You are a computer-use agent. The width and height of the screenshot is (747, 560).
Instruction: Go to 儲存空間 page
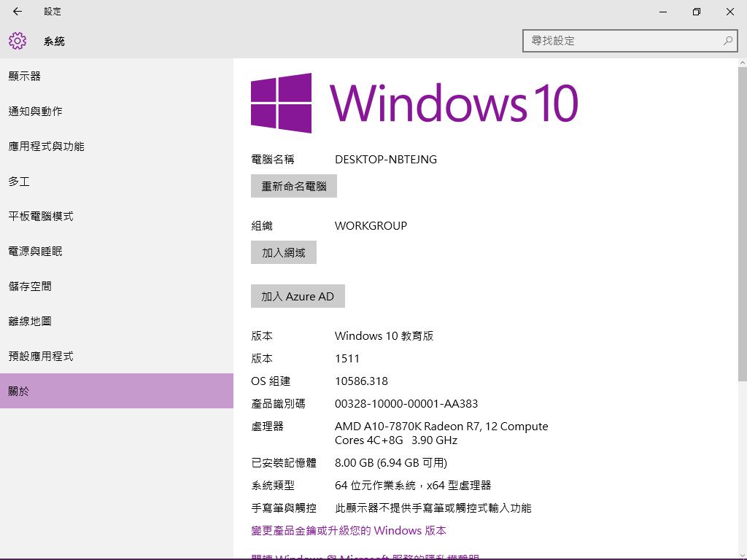click(117, 286)
